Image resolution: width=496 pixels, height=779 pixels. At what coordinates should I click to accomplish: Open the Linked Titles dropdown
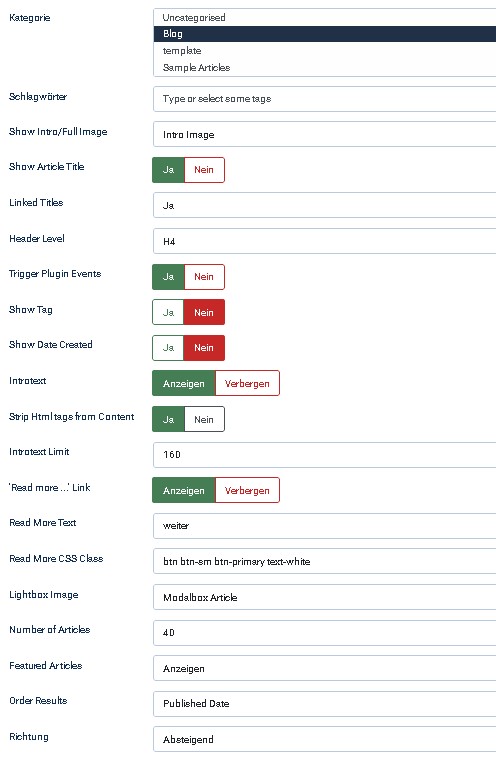[325, 205]
